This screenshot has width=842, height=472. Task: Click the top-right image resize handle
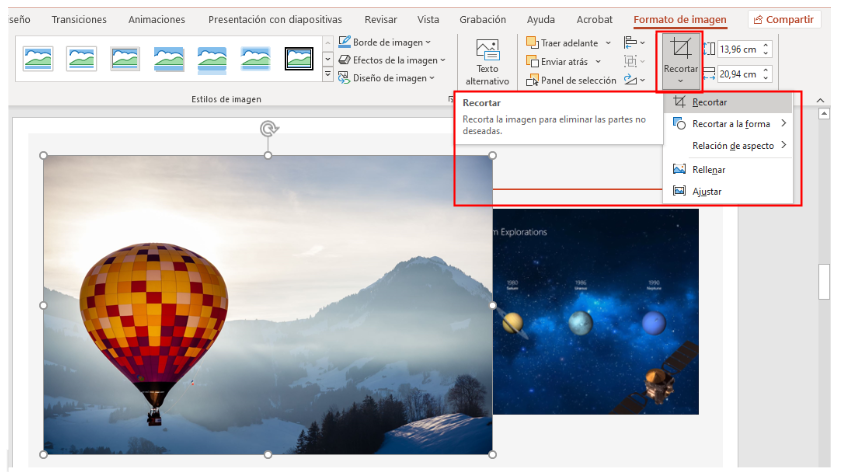coord(492,156)
